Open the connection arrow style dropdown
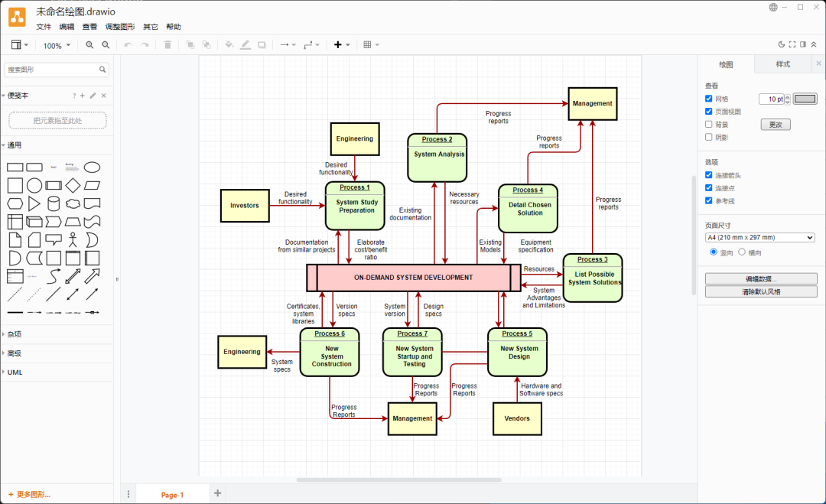This screenshot has height=504, width=826. tap(288, 45)
